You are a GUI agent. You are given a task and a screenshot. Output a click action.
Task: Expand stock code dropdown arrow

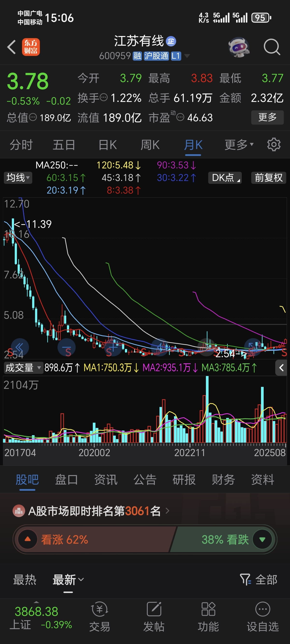point(187,56)
